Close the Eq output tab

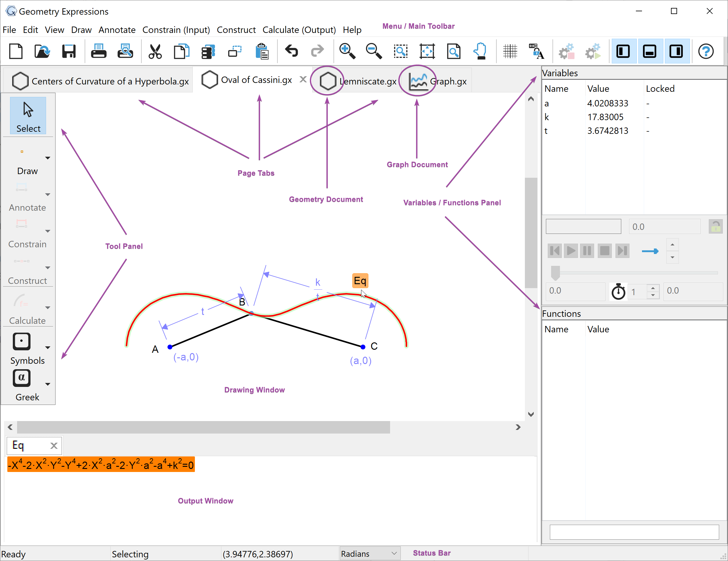[x=54, y=446]
